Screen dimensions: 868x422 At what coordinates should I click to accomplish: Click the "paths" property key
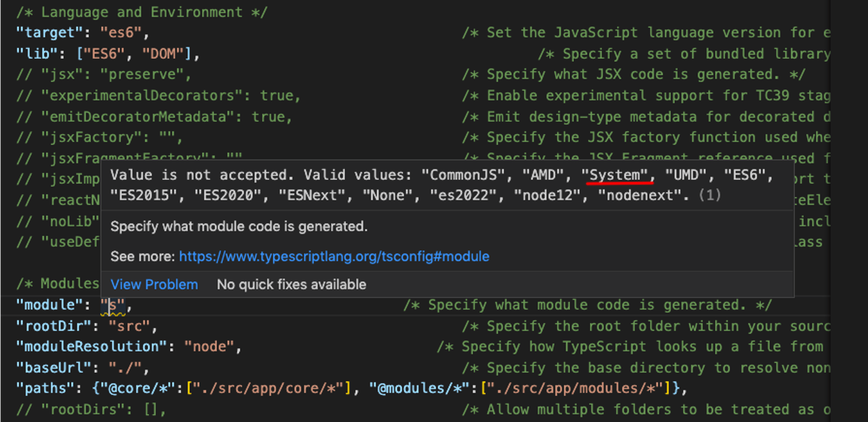point(45,388)
